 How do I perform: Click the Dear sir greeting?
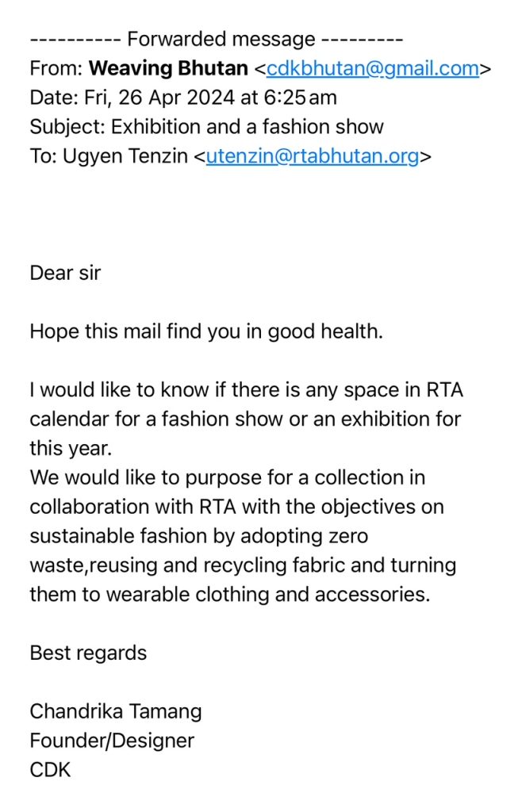65,273
